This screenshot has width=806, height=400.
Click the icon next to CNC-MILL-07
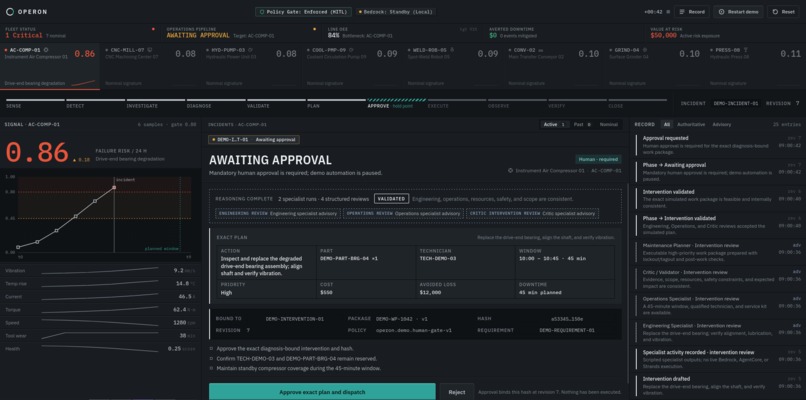[149, 50]
